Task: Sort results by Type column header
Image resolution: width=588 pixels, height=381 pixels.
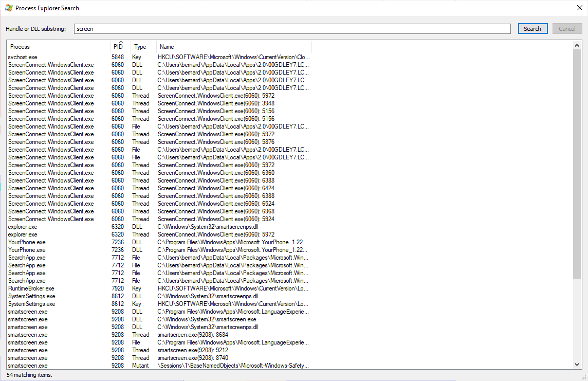Action: click(143, 47)
